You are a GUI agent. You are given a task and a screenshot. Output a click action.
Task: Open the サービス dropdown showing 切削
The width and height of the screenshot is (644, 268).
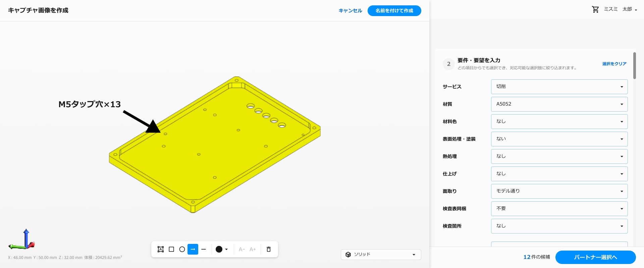tap(559, 87)
